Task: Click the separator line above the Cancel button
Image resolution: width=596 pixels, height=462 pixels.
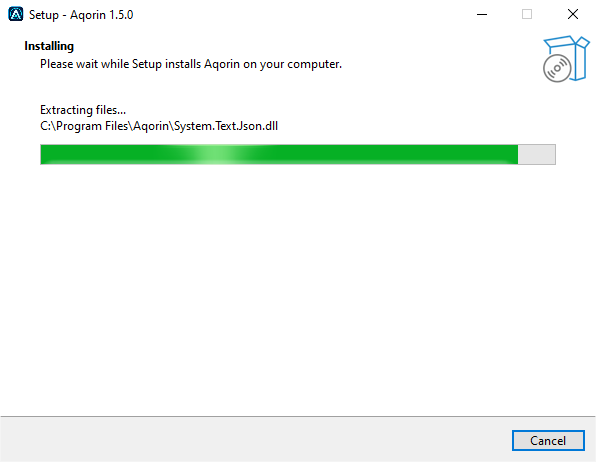Action: tap(298, 416)
